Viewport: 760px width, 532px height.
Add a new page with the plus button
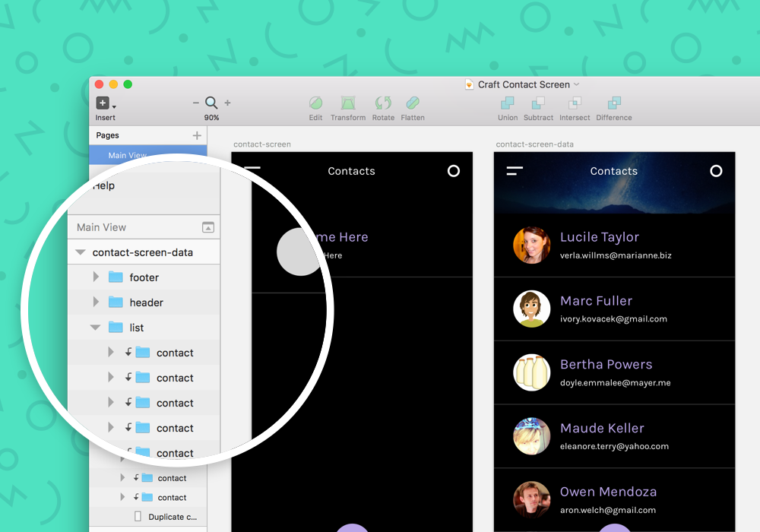click(x=198, y=135)
